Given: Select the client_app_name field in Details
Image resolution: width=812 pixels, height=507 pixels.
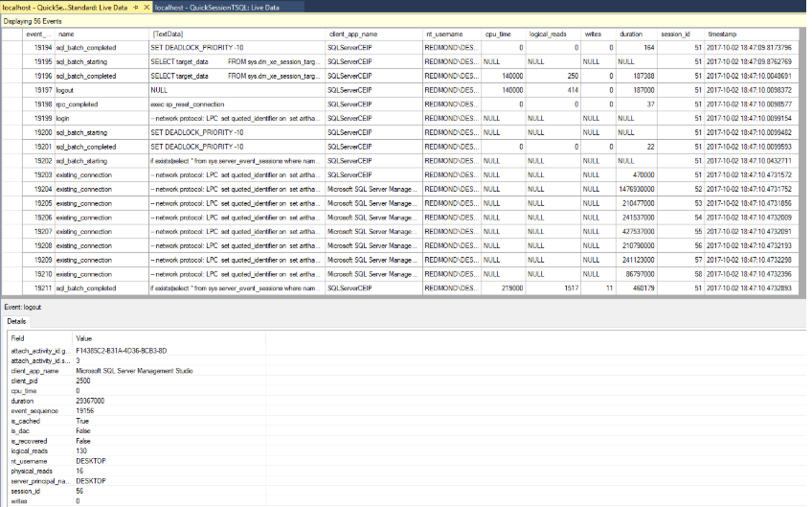Looking at the screenshot, I should 34,370.
